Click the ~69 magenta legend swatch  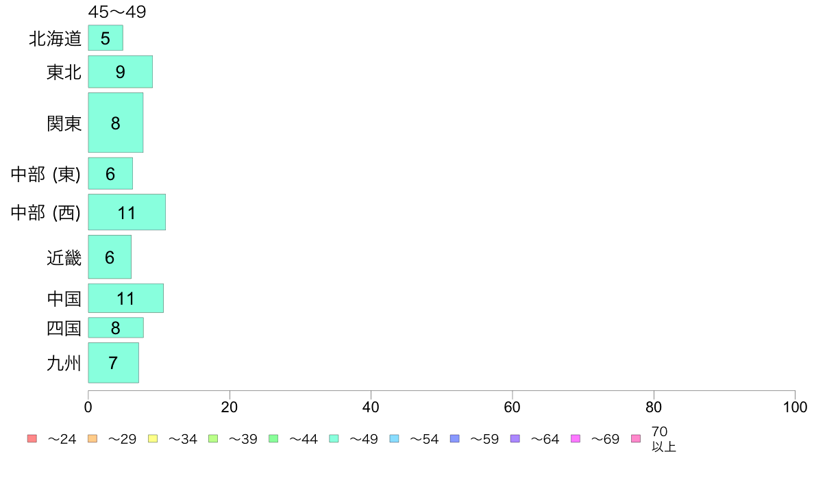click(575, 438)
